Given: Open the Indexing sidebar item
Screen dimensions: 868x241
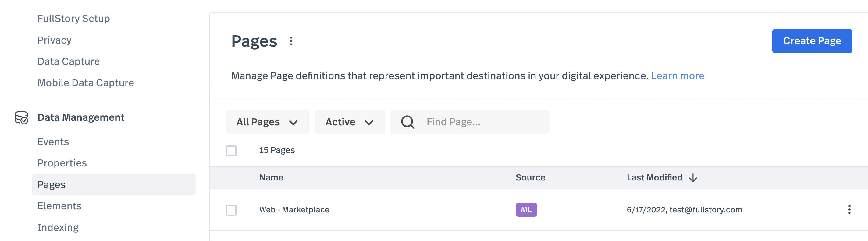Looking at the screenshot, I should [x=58, y=228].
